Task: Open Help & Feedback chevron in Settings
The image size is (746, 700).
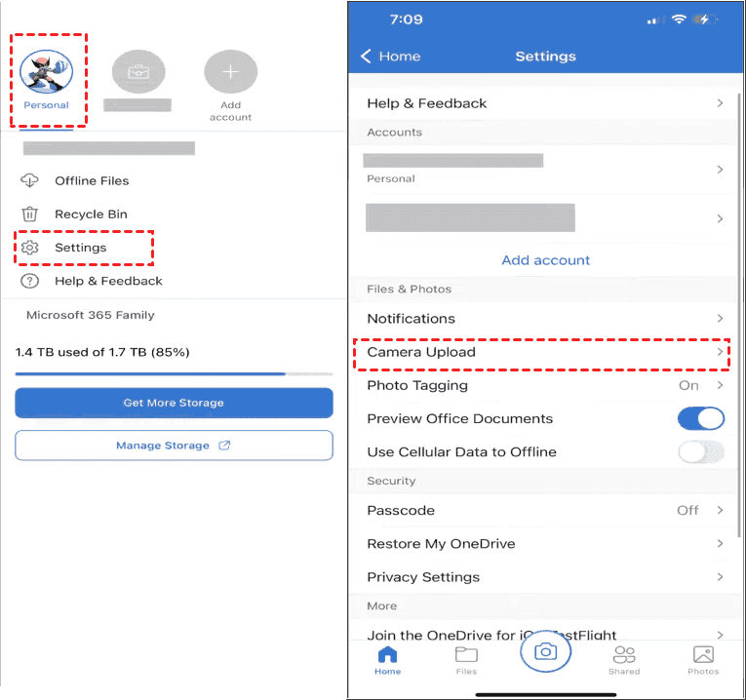Action: [x=720, y=103]
